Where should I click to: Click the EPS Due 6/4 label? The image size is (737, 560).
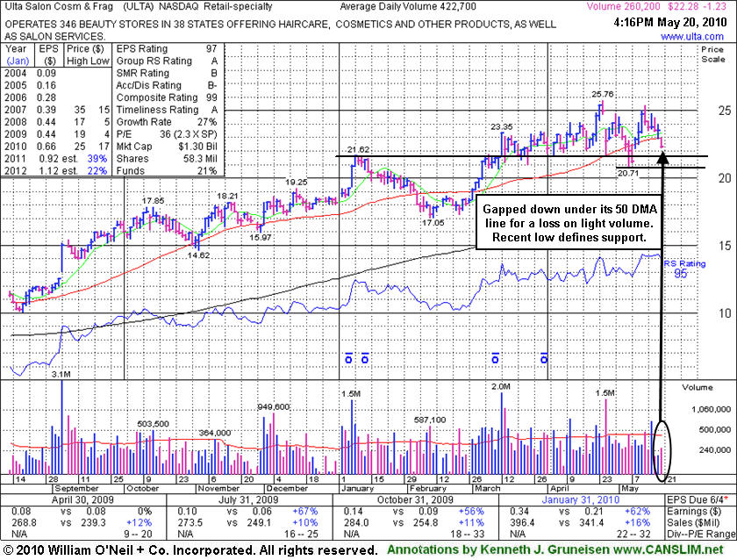click(698, 499)
